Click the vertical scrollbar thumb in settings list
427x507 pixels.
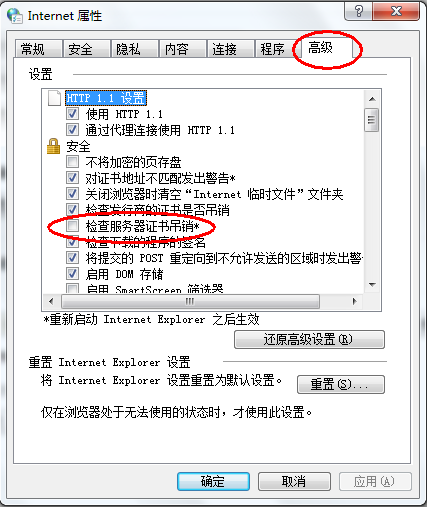click(x=372, y=120)
